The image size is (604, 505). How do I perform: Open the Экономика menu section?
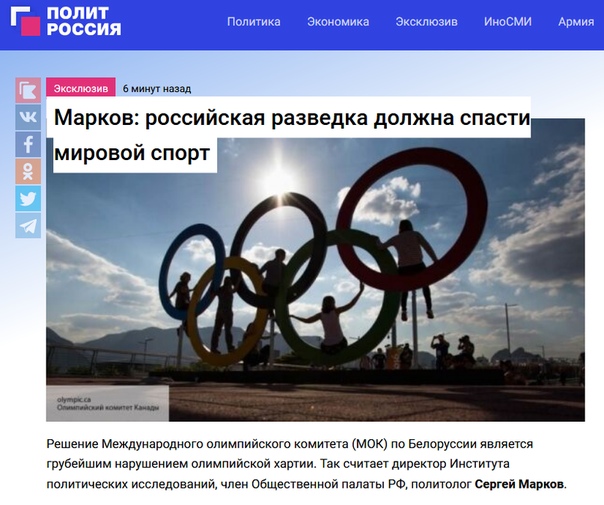click(x=338, y=22)
